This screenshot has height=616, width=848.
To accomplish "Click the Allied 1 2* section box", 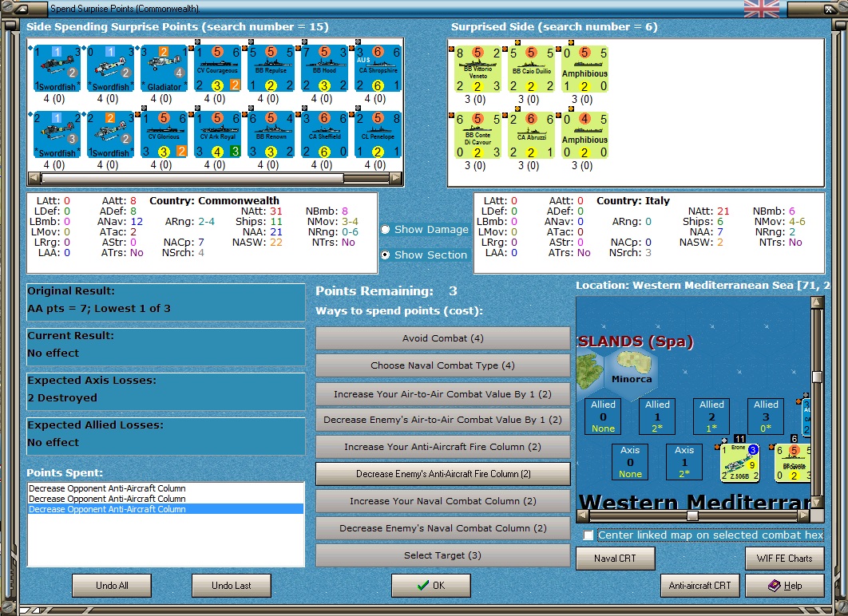I will [x=657, y=416].
